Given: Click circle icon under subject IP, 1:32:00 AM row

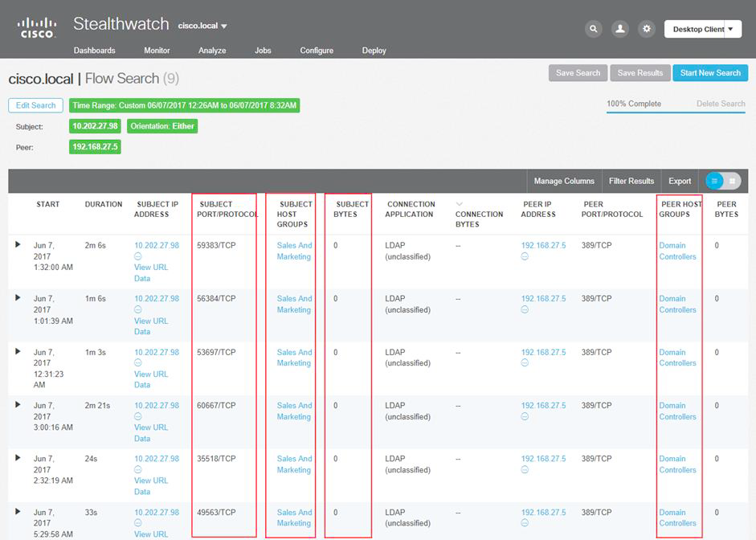Looking at the screenshot, I should (x=138, y=256).
